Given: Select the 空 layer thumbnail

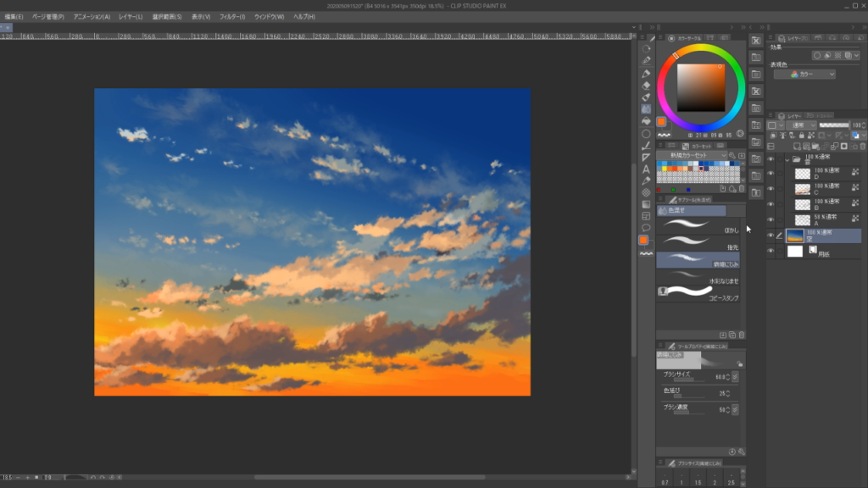Looking at the screenshot, I should (x=795, y=236).
